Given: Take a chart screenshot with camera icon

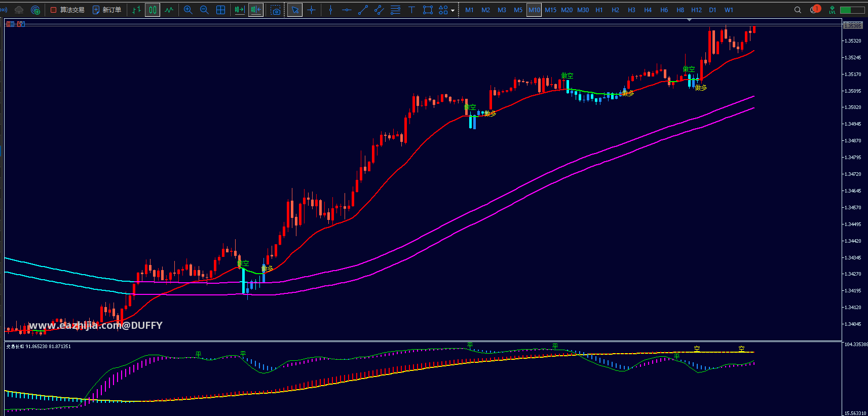Looking at the screenshot, I should tap(275, 10).
